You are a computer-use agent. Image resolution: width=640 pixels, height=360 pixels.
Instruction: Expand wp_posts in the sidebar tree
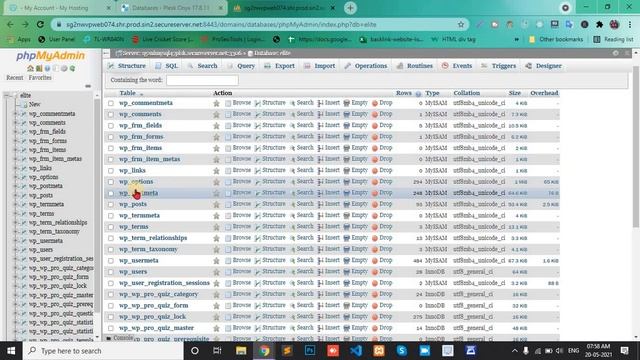click(16, 196)
